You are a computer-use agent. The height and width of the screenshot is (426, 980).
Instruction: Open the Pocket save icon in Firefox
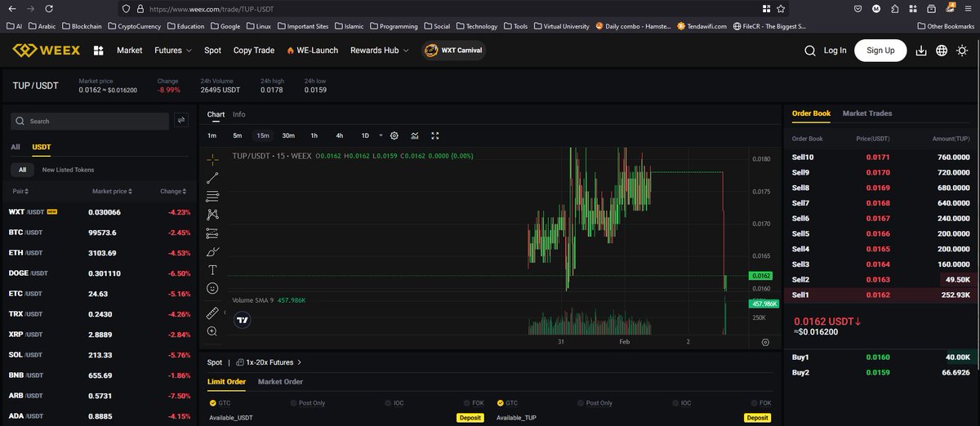[857, 8]
